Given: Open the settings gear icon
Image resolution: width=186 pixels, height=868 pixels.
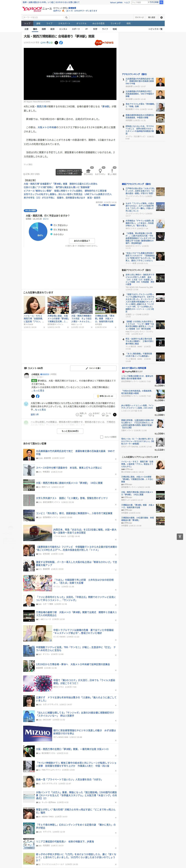Looking at the screenshot, I should pyautogui.click(x=161, y=18).
